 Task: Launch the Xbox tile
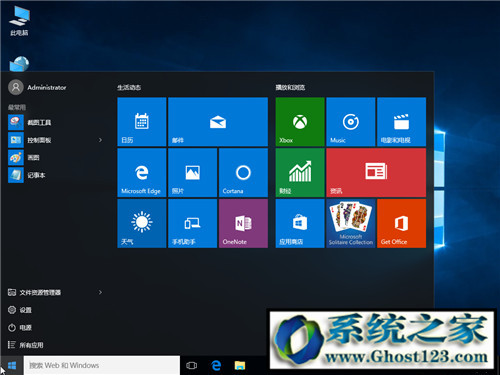coord(300,122)
